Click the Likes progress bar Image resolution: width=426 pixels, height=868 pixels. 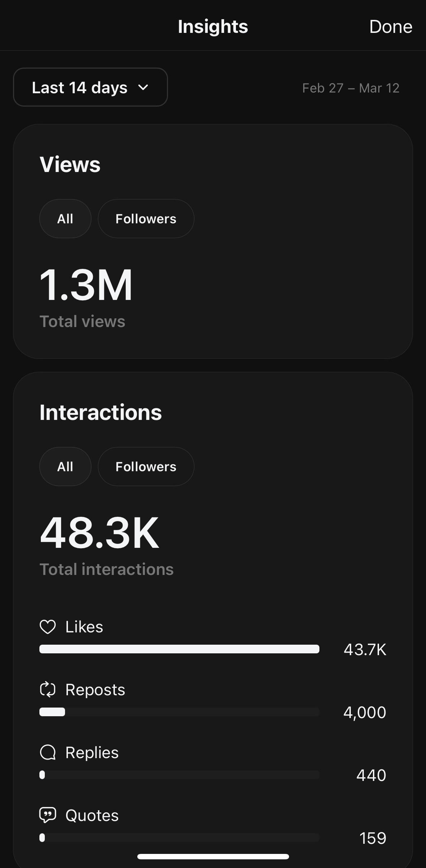[x=179, y=649]
